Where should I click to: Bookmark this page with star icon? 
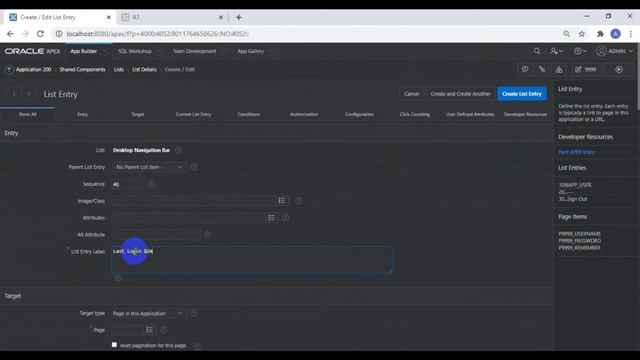click(582, 34)
